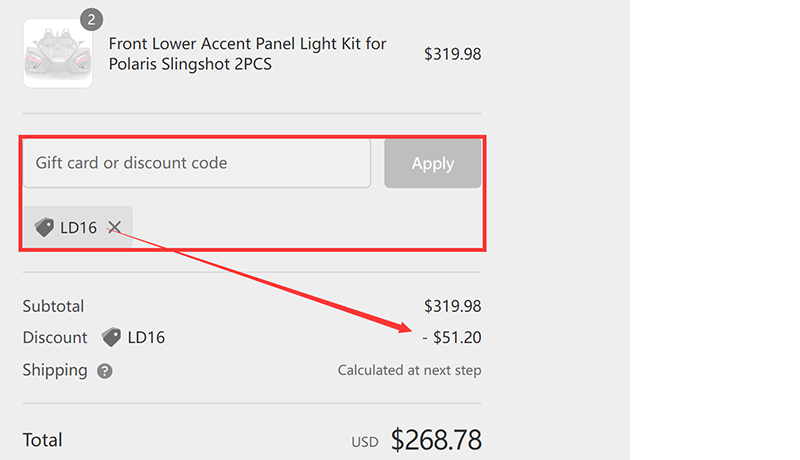Viewport: 800px width, 460px height.
Task: Focus the gift card or discount code field
Action: (197, 163)
